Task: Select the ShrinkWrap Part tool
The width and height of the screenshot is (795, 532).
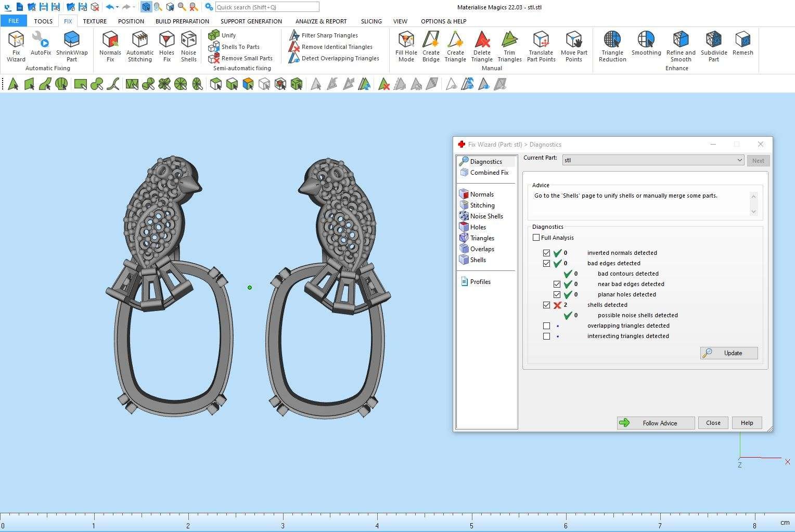Action: 72,45
